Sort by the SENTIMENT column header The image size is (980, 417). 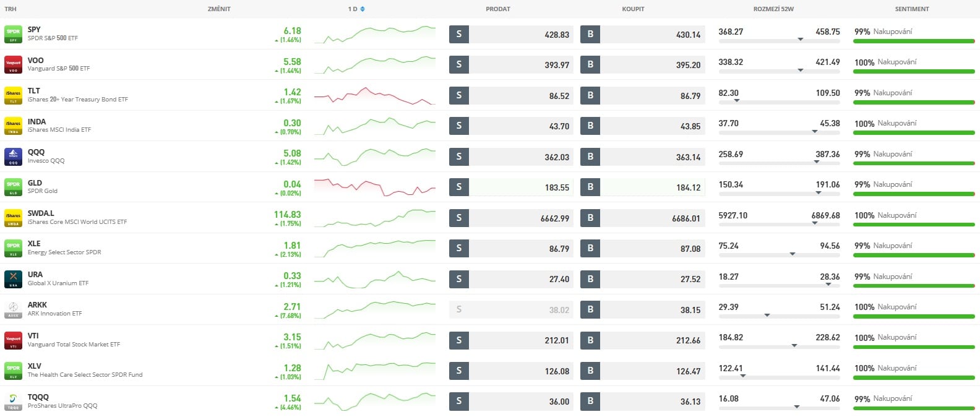coord(912,9)
